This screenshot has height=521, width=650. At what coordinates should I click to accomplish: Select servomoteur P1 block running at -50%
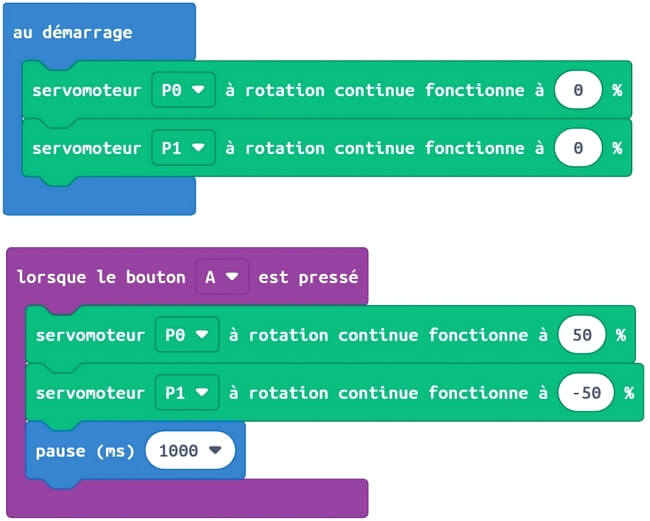(335, 393)
